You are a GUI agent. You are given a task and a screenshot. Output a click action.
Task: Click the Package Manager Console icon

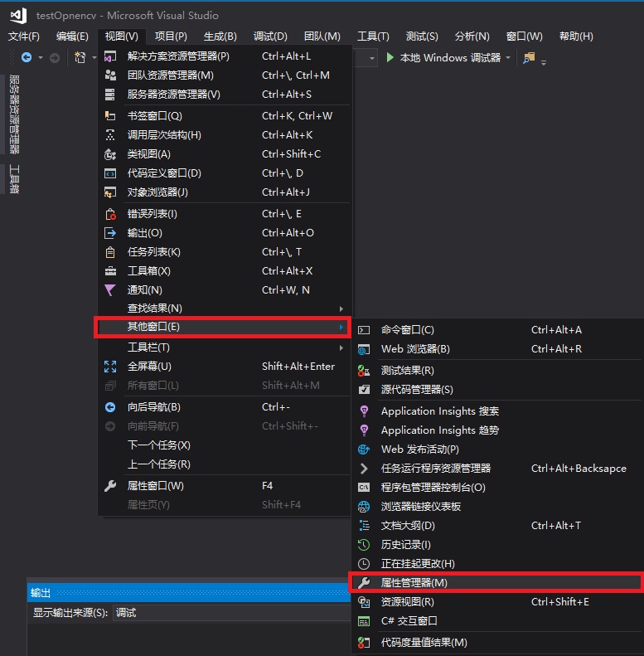click(x=364, y=488)
